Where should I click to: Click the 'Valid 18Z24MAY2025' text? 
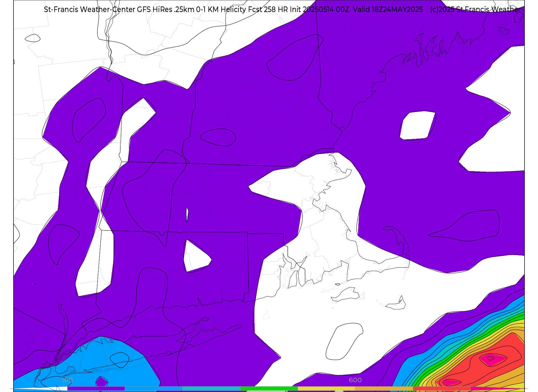click(x=388, y=10)
